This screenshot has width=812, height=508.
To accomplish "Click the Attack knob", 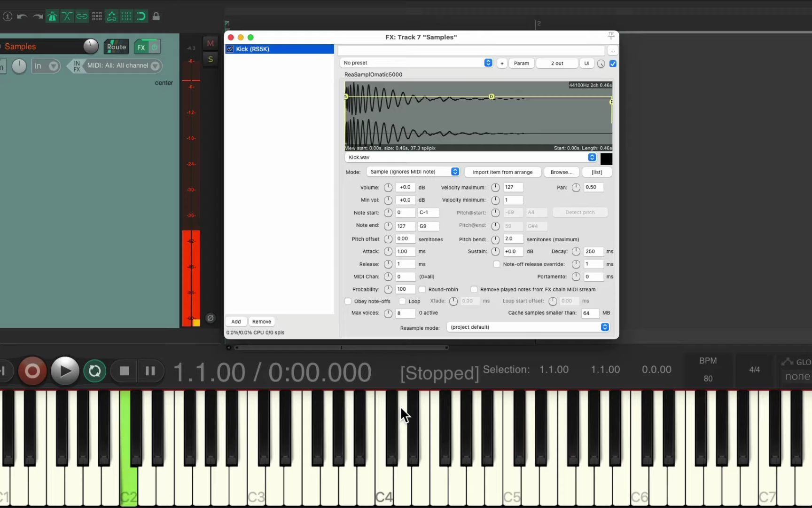I will tap(388, 252).
